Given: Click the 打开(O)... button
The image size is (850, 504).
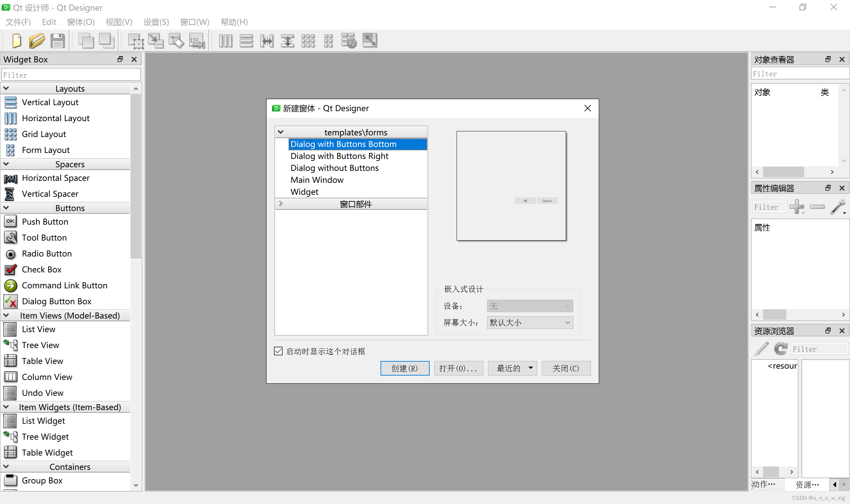Looking at the screenshot, I should [459, 368].
